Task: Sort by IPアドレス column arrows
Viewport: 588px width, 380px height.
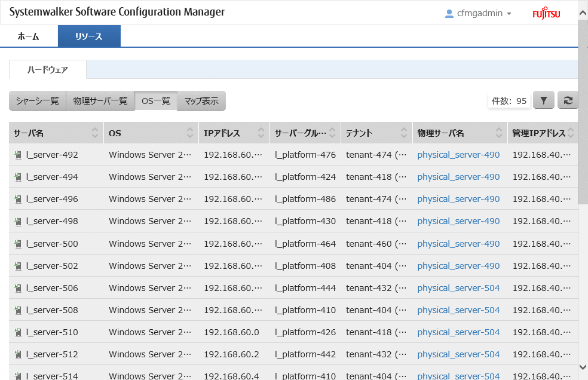Action: point(261,133)
